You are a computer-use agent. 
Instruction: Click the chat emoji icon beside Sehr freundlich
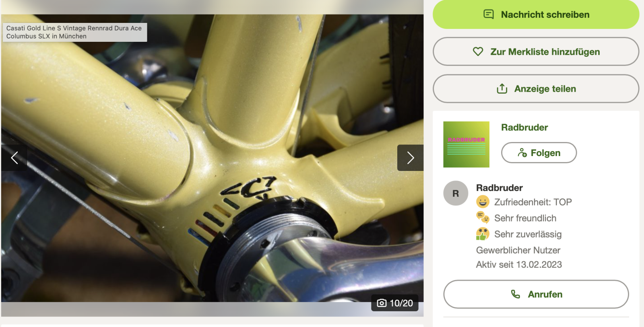483,218
